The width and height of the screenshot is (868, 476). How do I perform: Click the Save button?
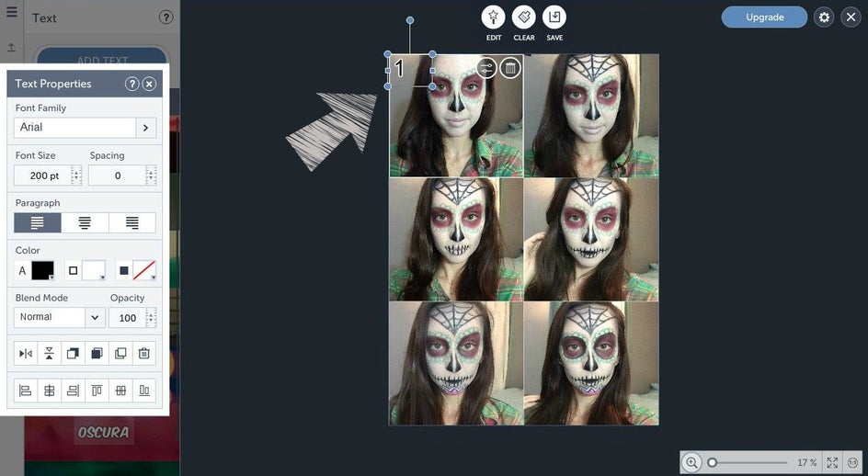point(554,17)
